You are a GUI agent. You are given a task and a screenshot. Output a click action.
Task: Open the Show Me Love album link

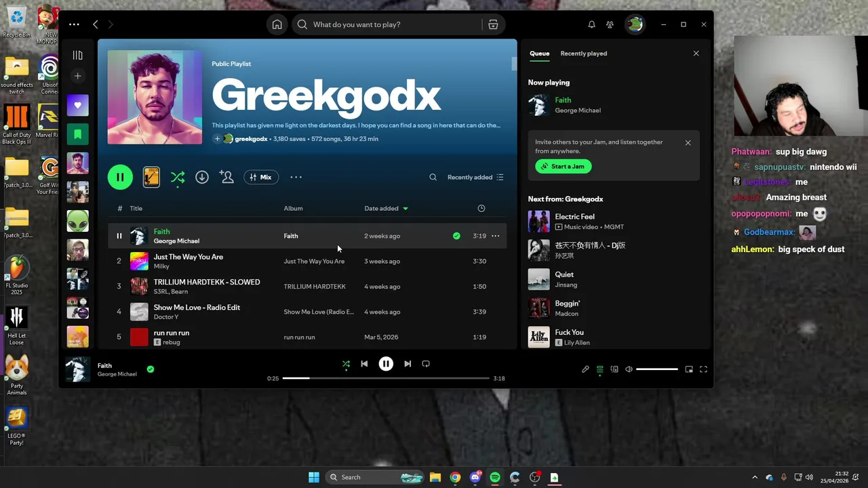coord(319,312)
